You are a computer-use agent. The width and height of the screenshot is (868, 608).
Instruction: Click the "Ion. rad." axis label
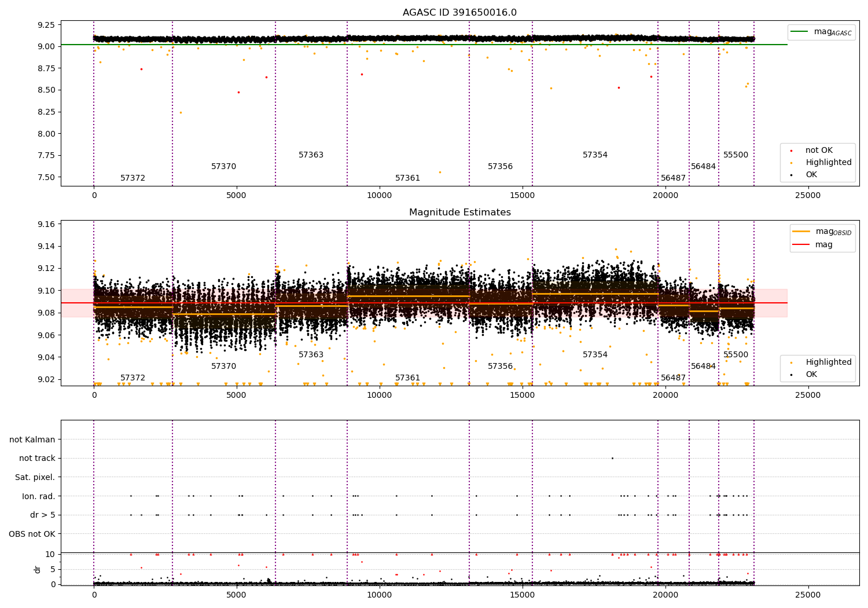coord(39,496)
